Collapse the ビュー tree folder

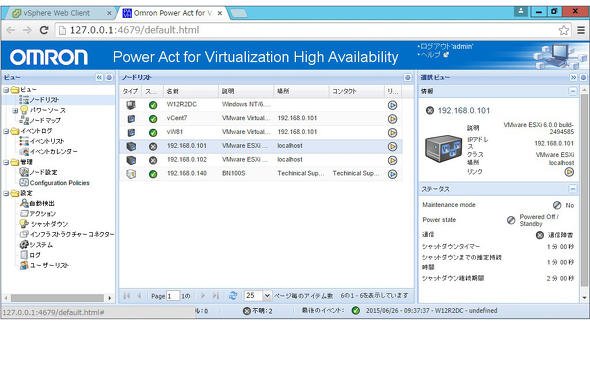pos(6,90)
